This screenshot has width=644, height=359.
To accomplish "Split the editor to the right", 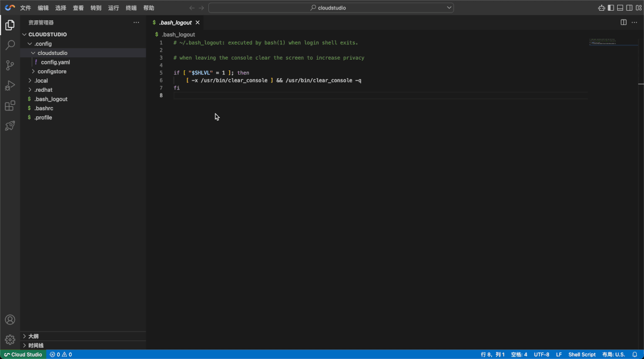I will (x=624, y=23).
